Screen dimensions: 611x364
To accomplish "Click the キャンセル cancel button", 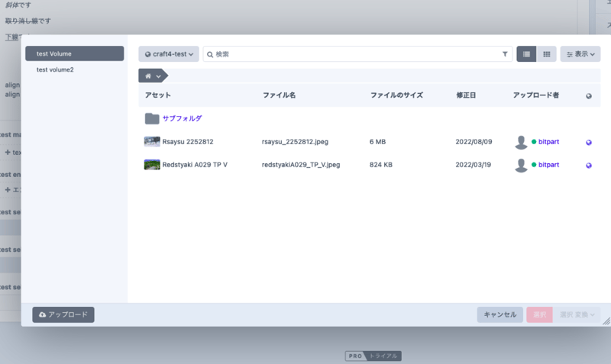I will (x=499, y=314).
